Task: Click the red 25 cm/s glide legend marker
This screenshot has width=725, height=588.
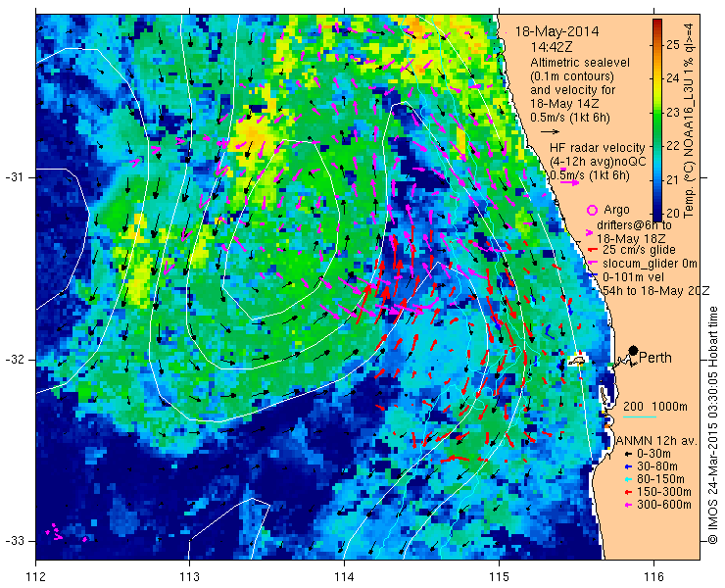Action: tap(593, 250)
